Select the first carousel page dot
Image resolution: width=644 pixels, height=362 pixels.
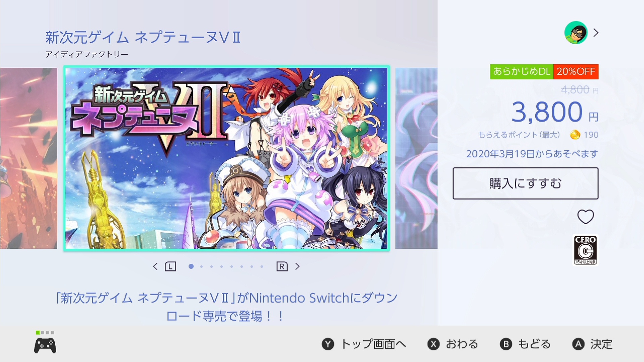[x=191, y=266]
